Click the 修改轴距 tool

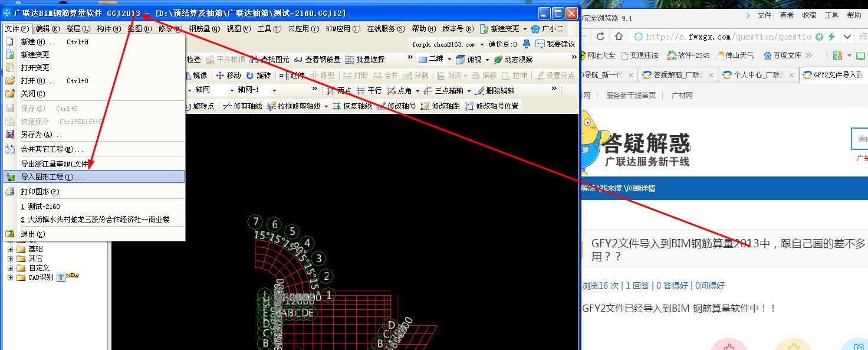coord(441,106)
